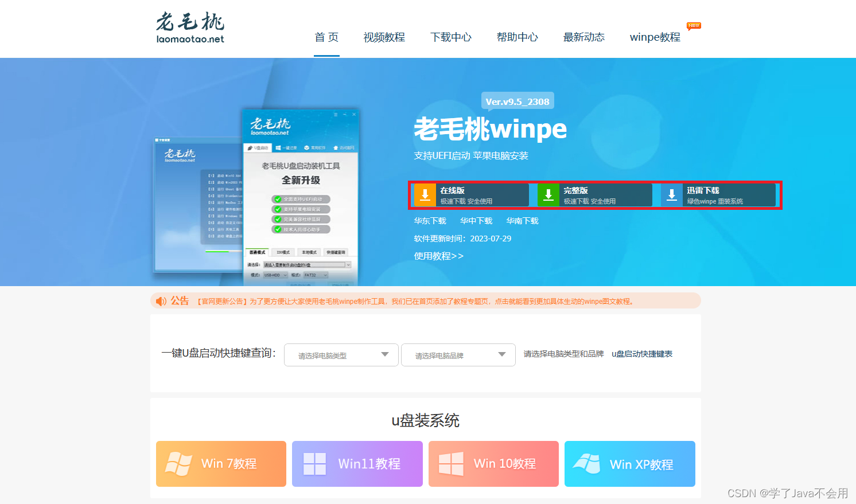Viewport: 856px width, 504px height.
Task: Click the 支持UEFI启动 苹果电脑安装 subtitle
Action: click(471, 156)
